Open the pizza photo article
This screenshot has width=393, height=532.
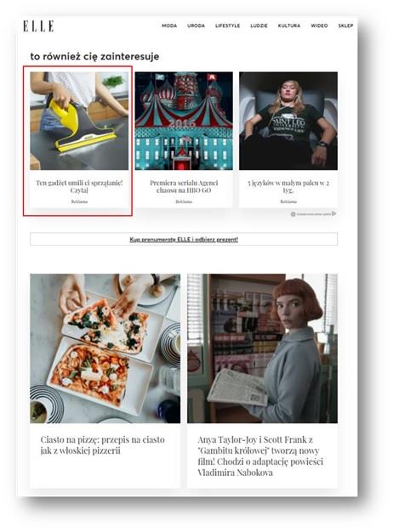(105, 348)
